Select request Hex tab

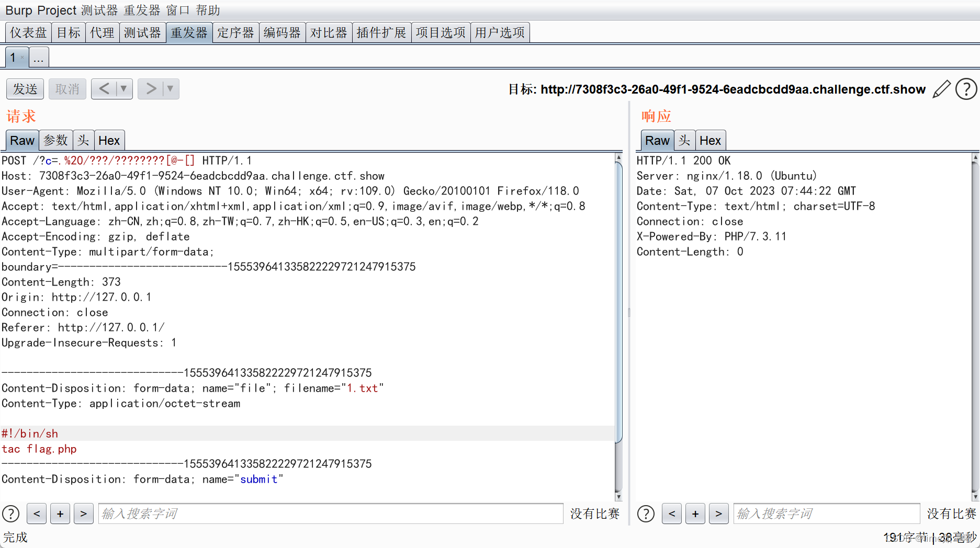point(109,140)
